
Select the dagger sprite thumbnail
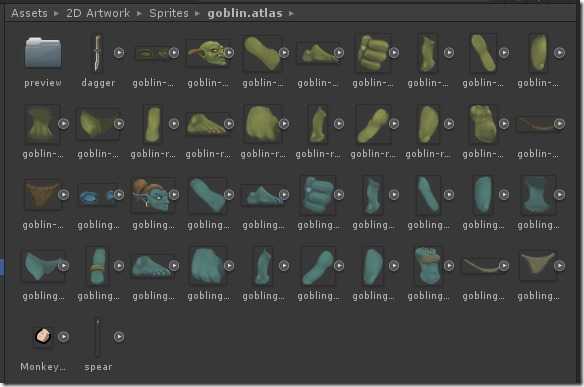[x=98, y=53]
